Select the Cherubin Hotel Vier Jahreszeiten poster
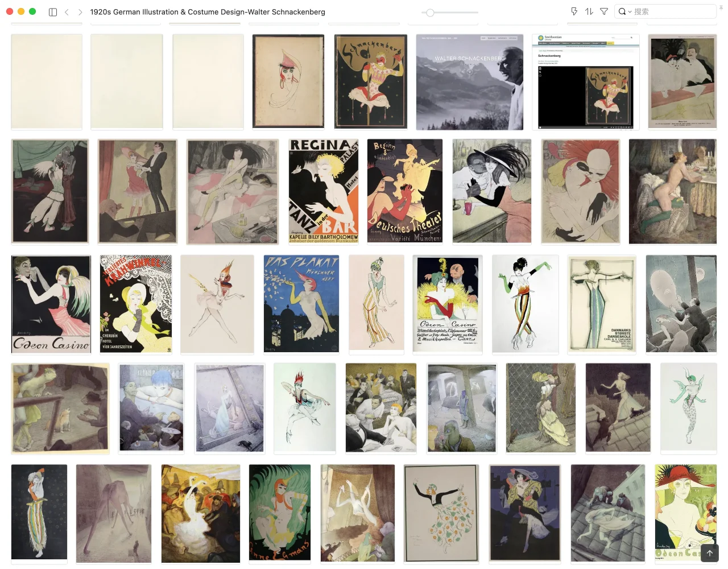Viewport: 728px width, 569px height. tap(136, 304)
